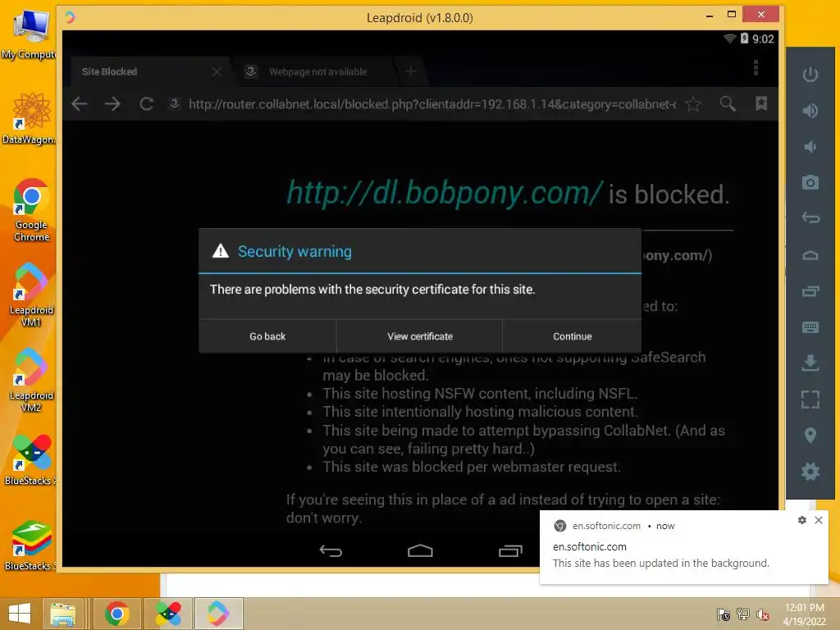Image resolution: width=840 pixels, height=630 pixels.
Task: Click the Leapdroid power button in sidebar
Action: tap(810, 74)
